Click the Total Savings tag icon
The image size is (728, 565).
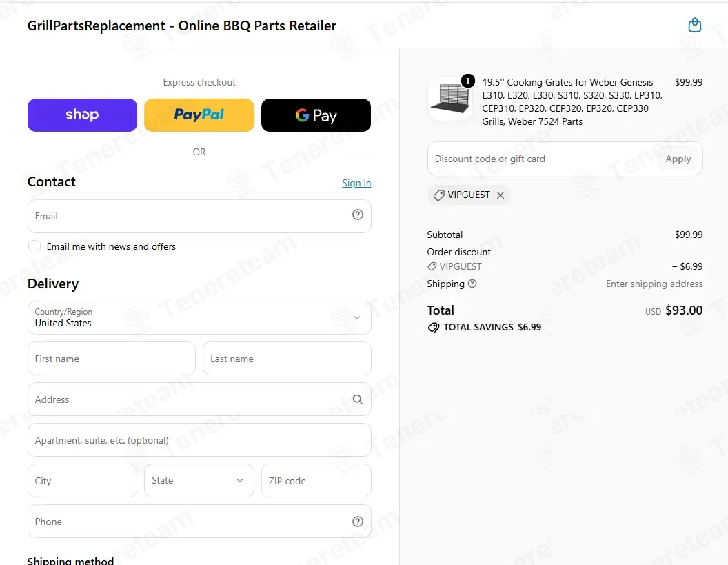(433, 328)
